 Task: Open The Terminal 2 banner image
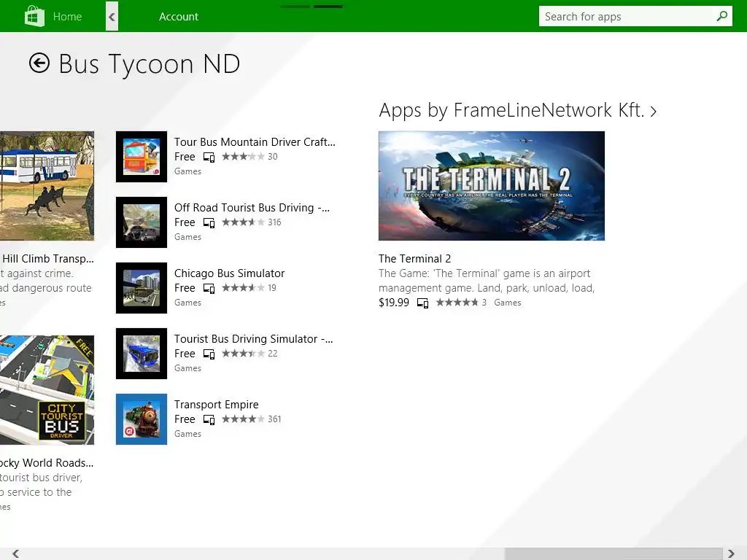[x=492, y=186]
